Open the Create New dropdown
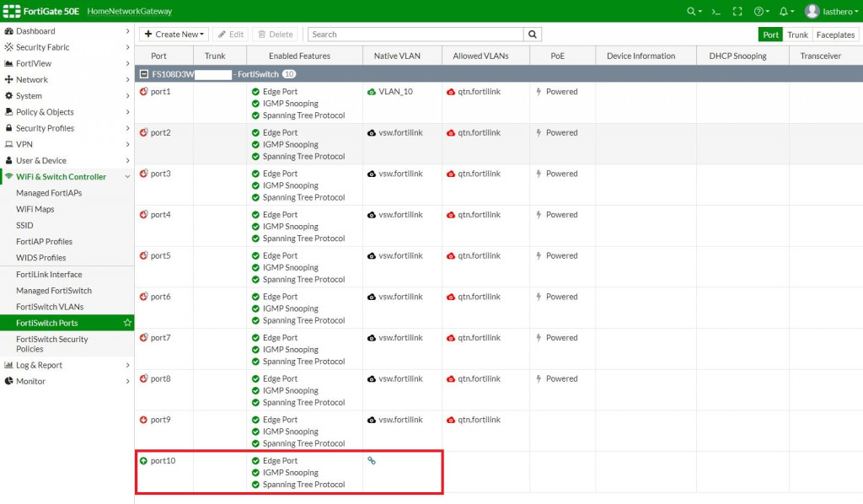The image size is (863, 504). click(174, 34)
